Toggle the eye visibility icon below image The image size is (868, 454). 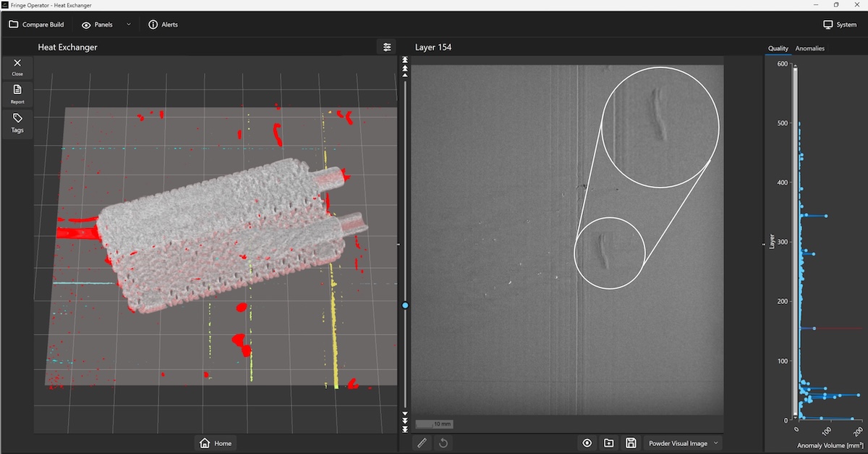[587, 442]
